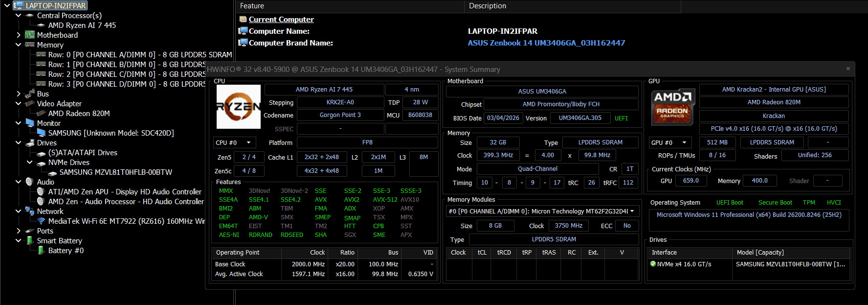Select Row: 1 P0 CHANNEL B/DIMM 0 entry
This screenshot has height=305, width=868.
pos(127,65)
